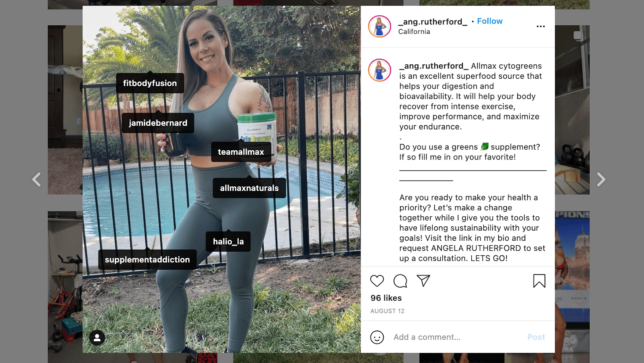Save post with bookmark icon
This screenshot has width=644, height=363.
tap(539, 281)
